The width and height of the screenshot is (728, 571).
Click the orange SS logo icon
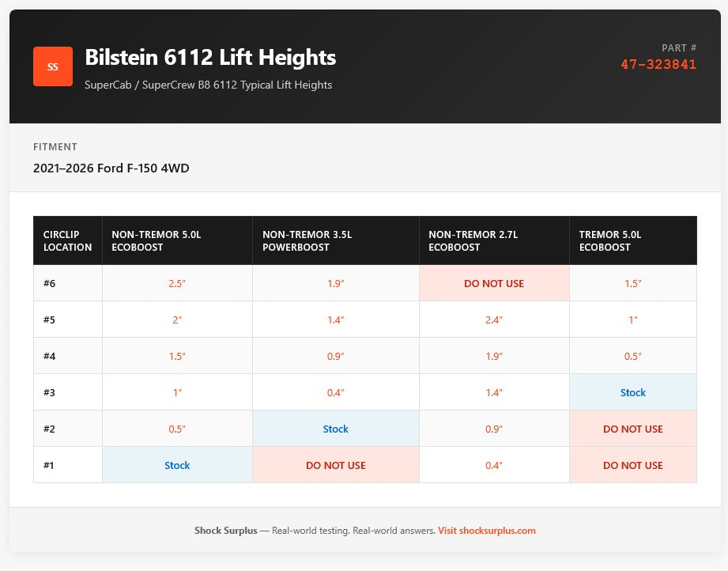[52, 66]
